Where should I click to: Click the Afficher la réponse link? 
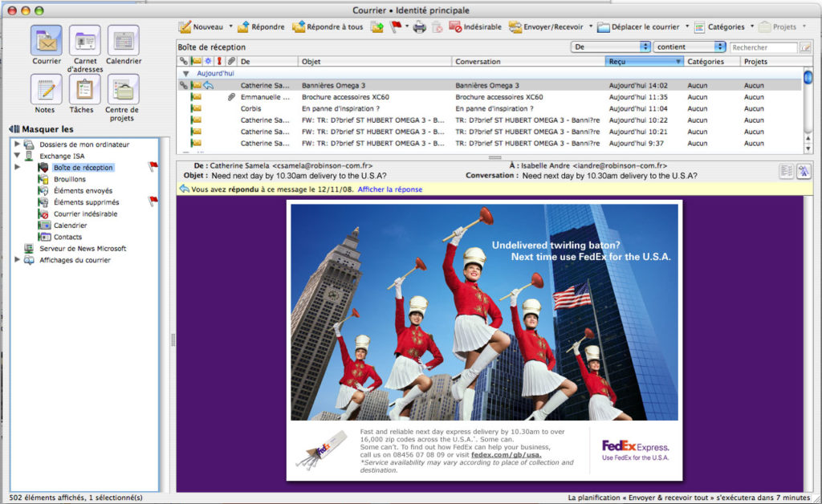pyautogui.click(x=390, y=189)
